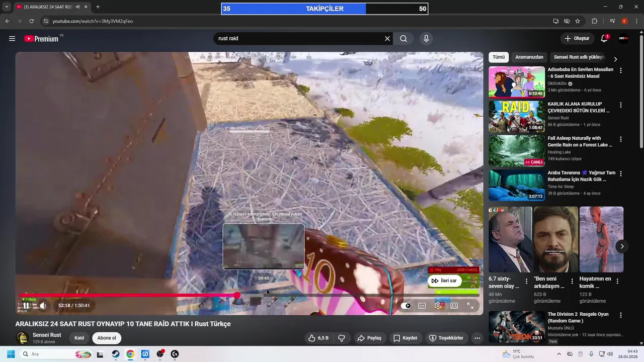644x362 pixels.
Task: Mute the YouTube tab audio icon
Action: point(78,7)
